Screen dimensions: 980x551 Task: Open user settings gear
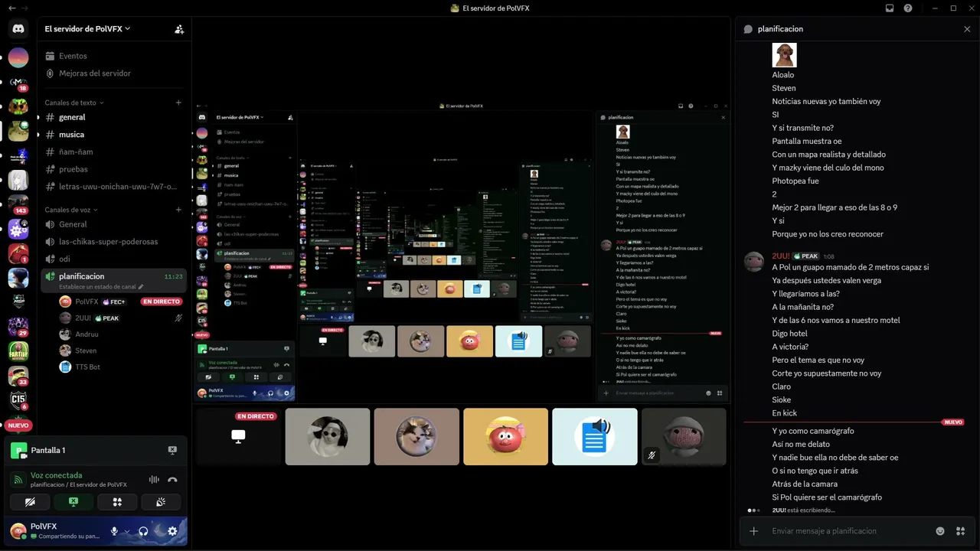(x=172, y=531)
